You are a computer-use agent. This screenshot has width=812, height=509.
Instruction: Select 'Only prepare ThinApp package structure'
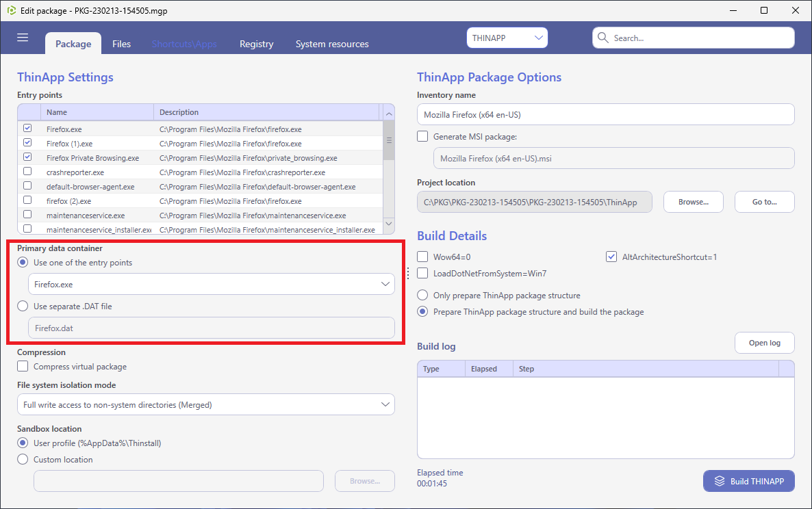point(422,295)
